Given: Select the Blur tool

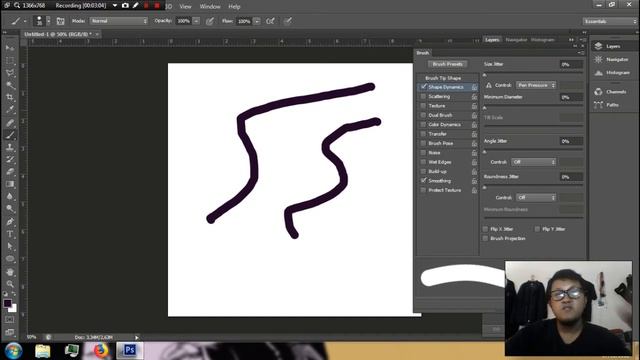Looking at the screenshot, I should [10, 196].
